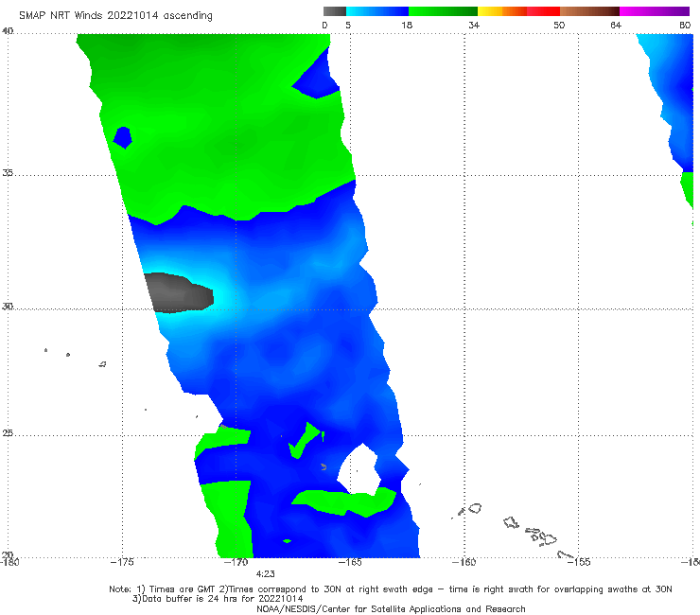Click the "3)Data buffer is 24 hrs" note
Image resolution: width=700 pixels, height=615 pixels.
pyautogui.click(x=218, y=599)
